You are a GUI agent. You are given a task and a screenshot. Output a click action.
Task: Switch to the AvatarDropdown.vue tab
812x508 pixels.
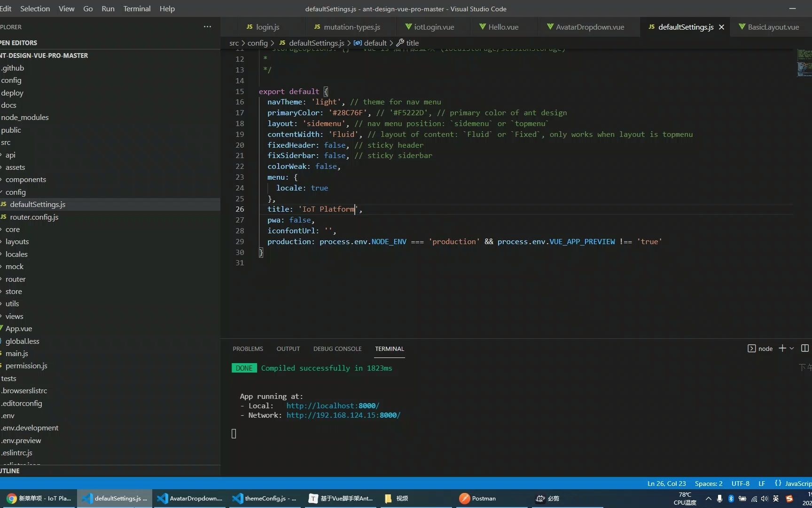tap(586, 27)
